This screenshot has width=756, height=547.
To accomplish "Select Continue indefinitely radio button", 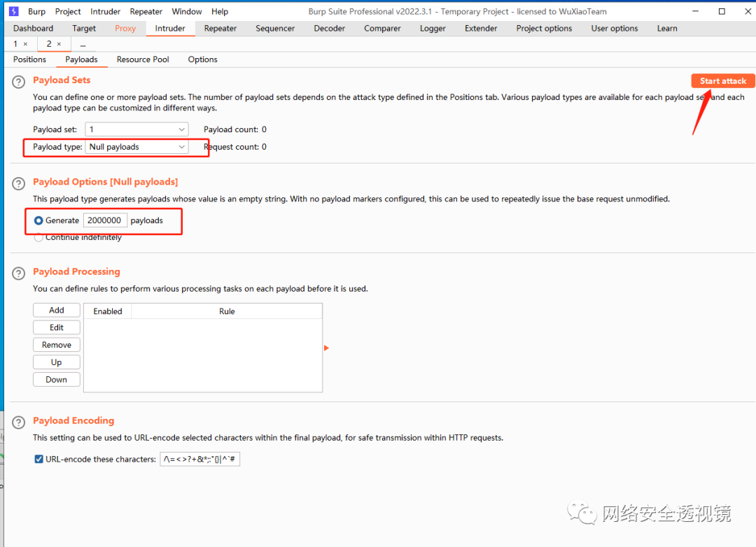I will tap(38, 238).
